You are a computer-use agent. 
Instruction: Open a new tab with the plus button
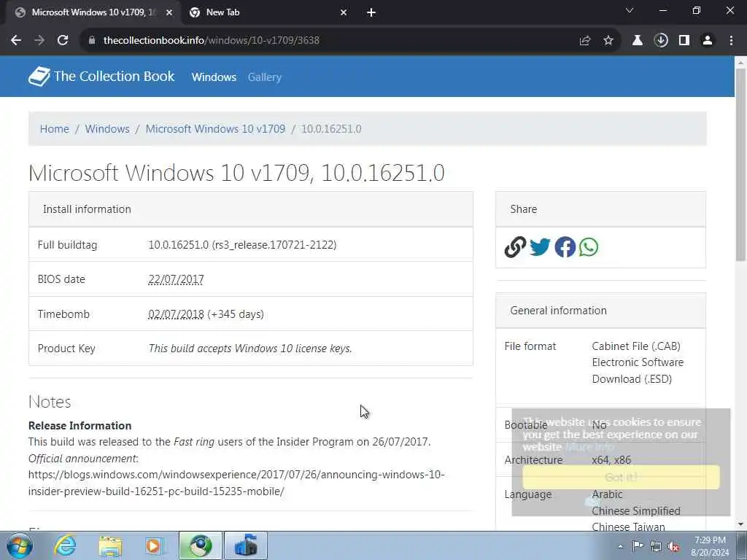[x=371, y=13]
